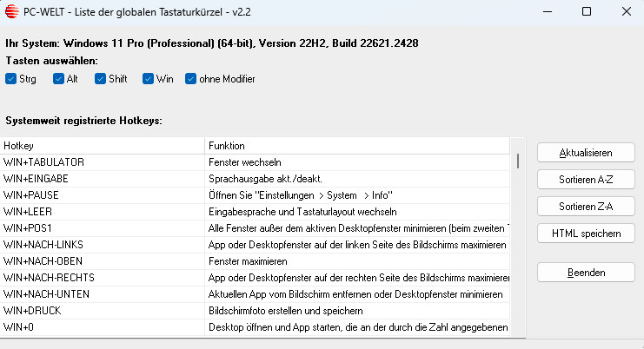Image resolution: width=644 pixels, height=349 pixels.
Task: Click the Hotkey column header
Action: click(x=103, y=146)
